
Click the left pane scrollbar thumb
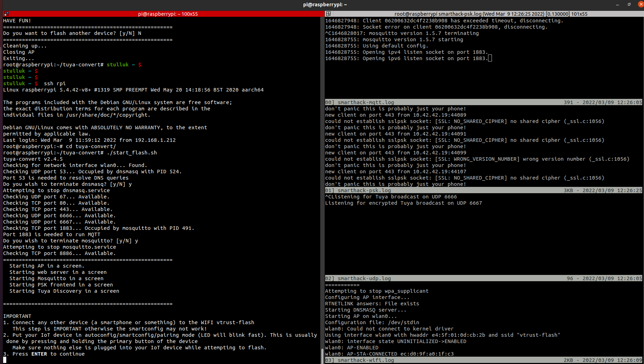pyautogui.click(x=322, y=356)
